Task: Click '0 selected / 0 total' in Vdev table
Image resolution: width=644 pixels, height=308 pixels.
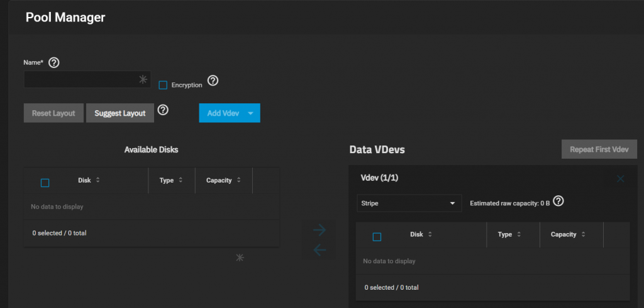Action: pos(391,287)
